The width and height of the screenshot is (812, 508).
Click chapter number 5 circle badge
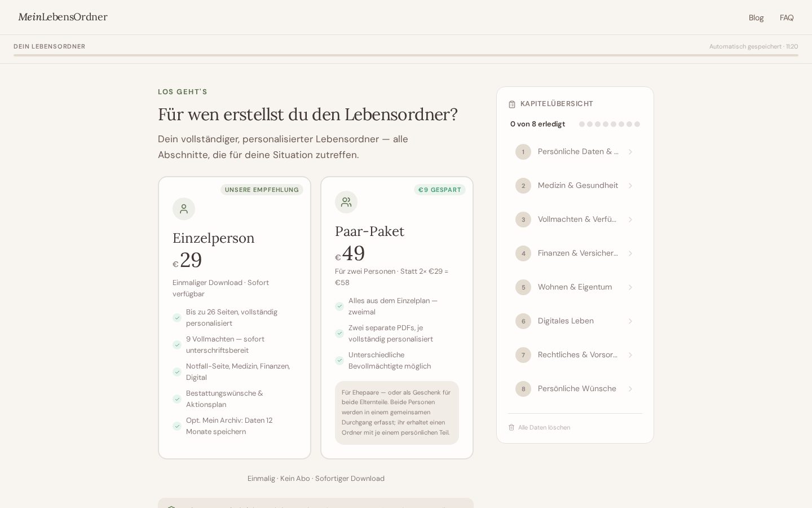pos(523,287)
